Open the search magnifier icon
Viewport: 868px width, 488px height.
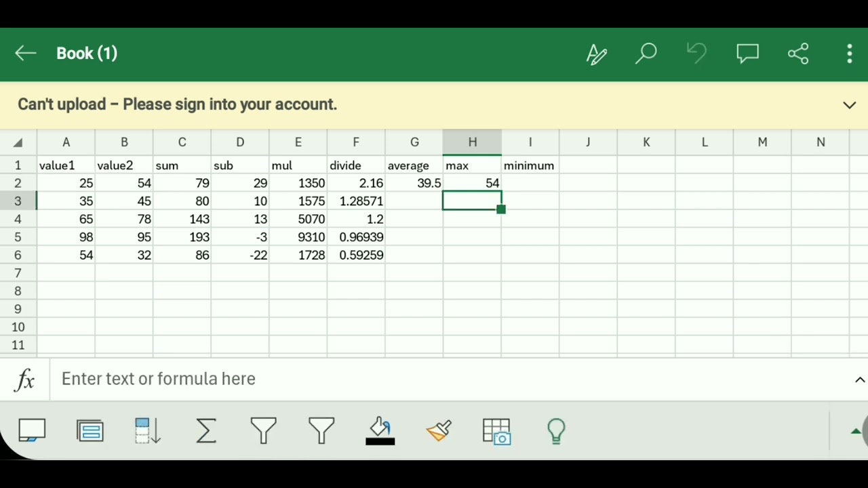click(646, 54)
